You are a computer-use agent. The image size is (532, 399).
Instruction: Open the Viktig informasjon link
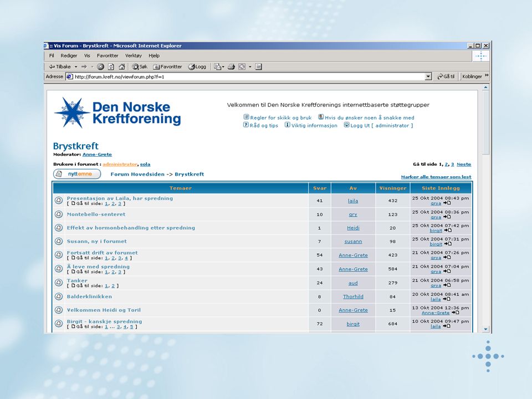click(x=314, y=126)
